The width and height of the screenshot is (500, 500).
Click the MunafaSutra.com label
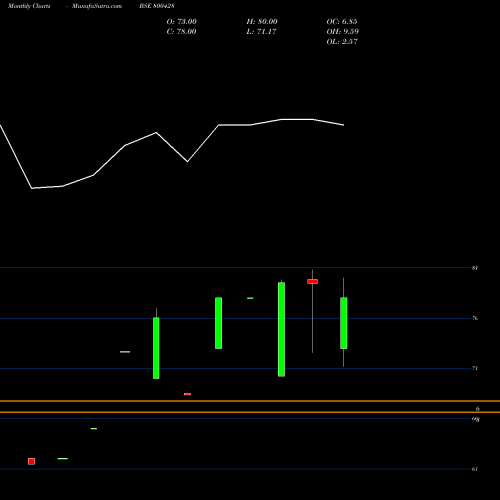(x=97, y=6)
